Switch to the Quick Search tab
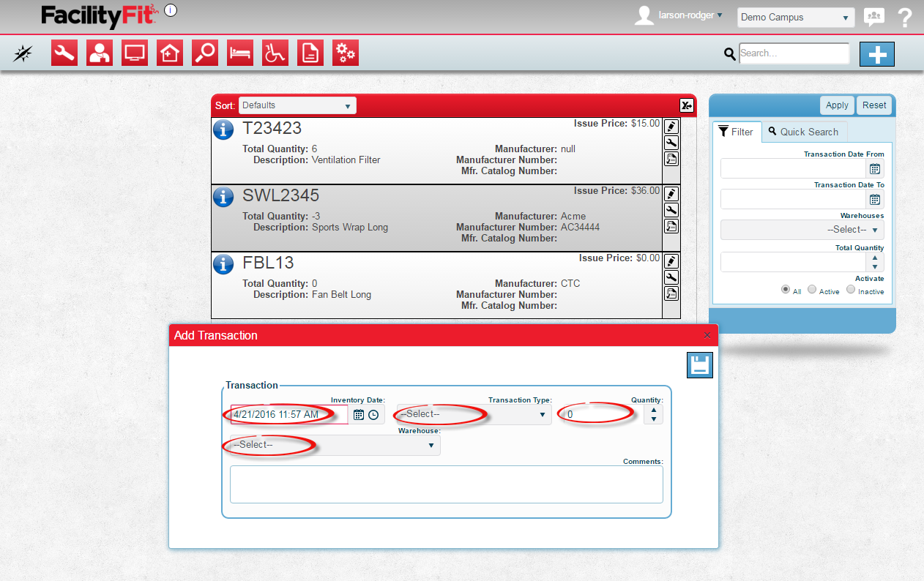The width and height of the screenshot is (924, 581). point(804,132)
